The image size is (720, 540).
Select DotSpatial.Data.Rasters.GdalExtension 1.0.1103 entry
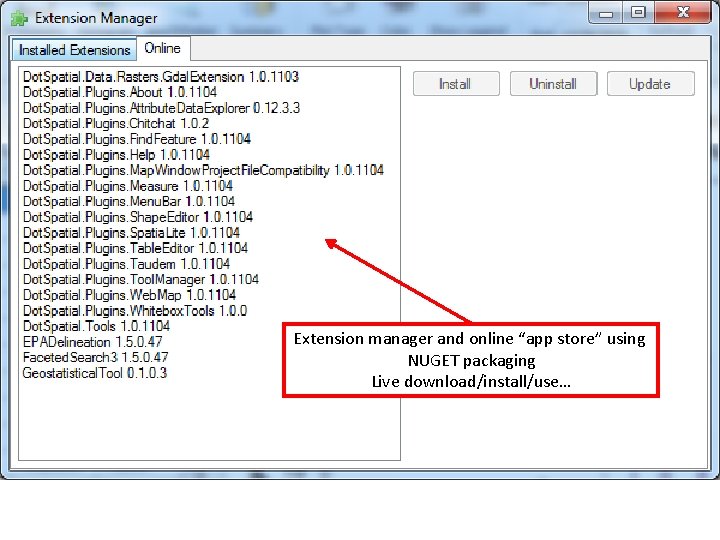161,77
